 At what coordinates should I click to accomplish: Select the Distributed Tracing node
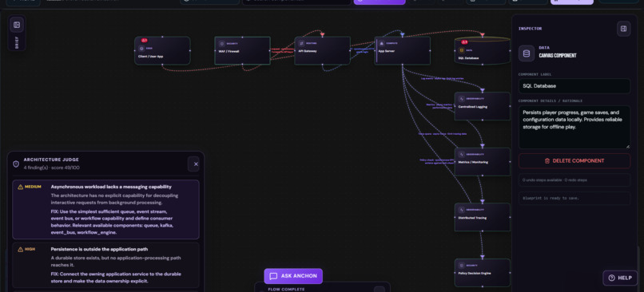click(x=482, y=217)
